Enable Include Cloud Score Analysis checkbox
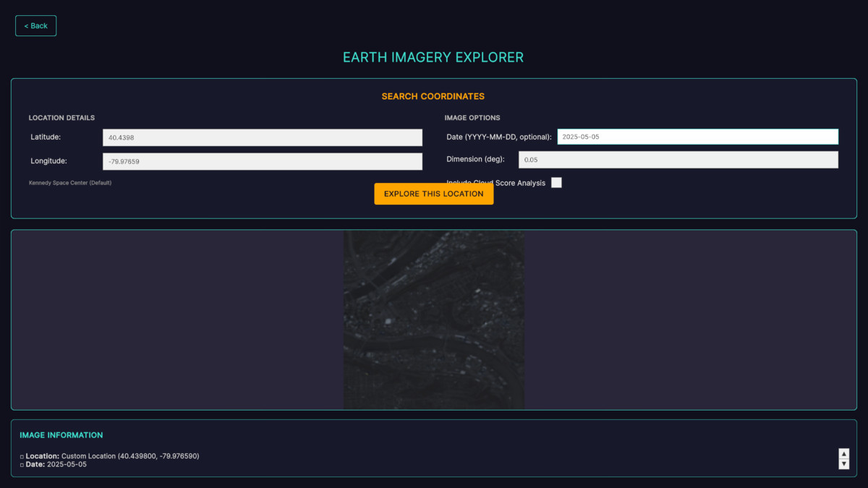Screen dimensions: 868x488 coord(556,183)
